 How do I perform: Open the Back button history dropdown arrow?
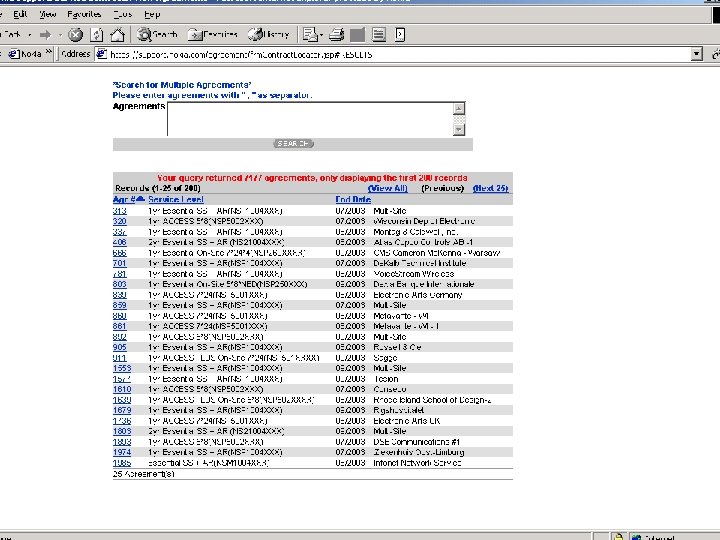click(29, 35)
